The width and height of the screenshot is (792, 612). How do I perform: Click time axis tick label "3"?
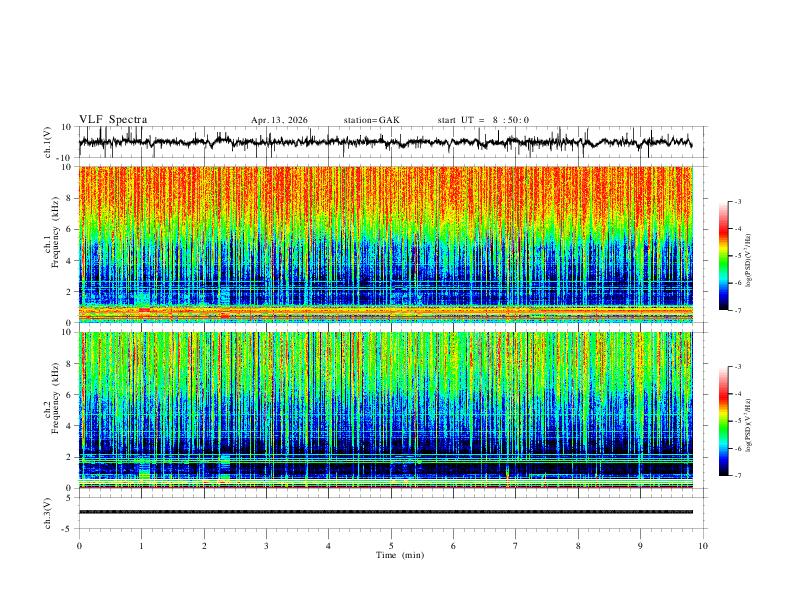click(266, 546)
